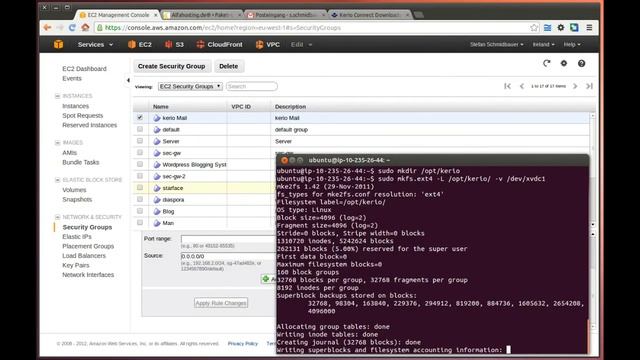This screenshot has width=640, height=360.
Task: Check the default group checkbox
Action: pos(140,129)
